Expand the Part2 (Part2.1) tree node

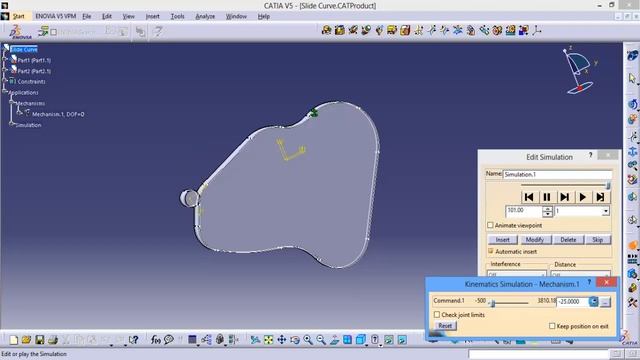[x=5, y=71]
